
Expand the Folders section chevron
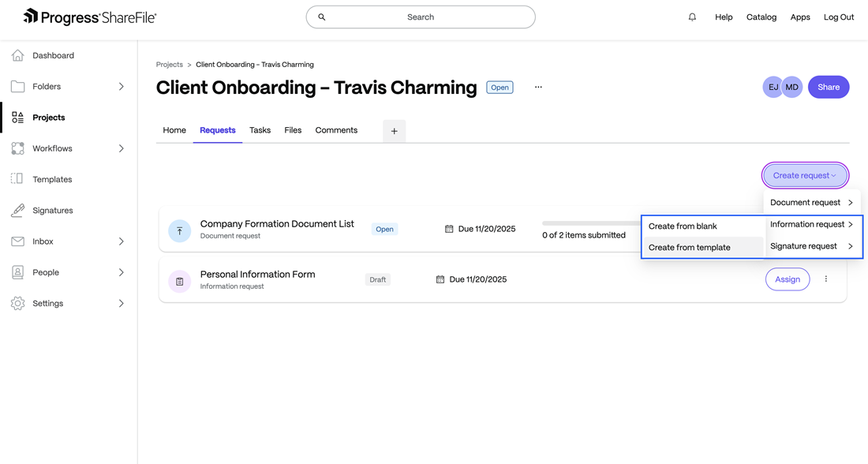[x=121, y=87]
